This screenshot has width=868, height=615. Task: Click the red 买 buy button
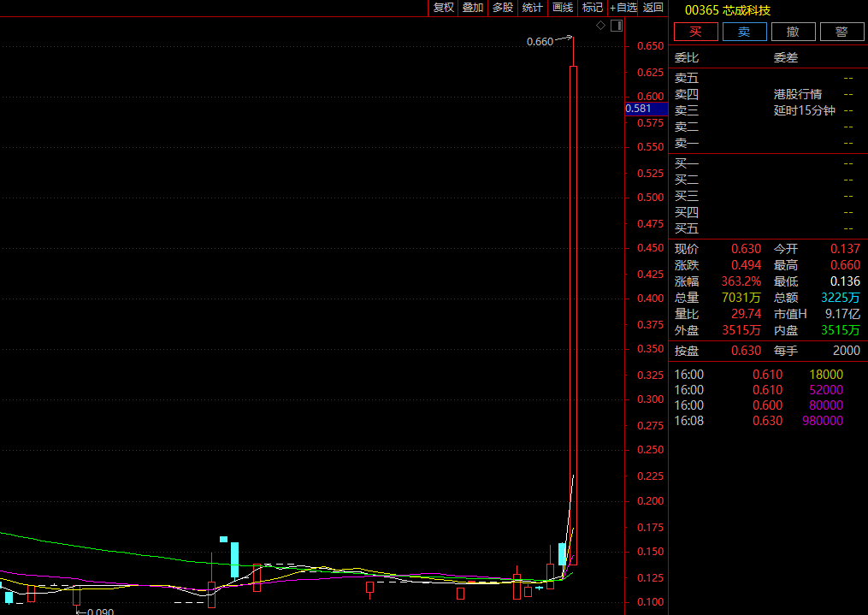pyautogui.click(x=696, y=33)
